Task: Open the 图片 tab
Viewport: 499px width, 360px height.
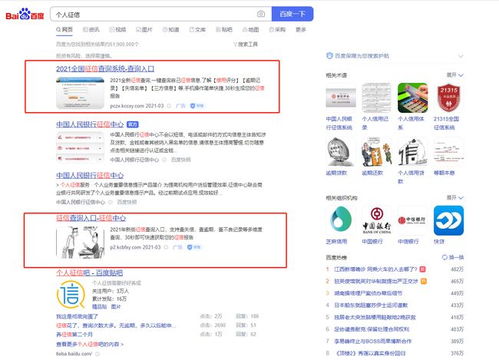Action: (144, 30)
